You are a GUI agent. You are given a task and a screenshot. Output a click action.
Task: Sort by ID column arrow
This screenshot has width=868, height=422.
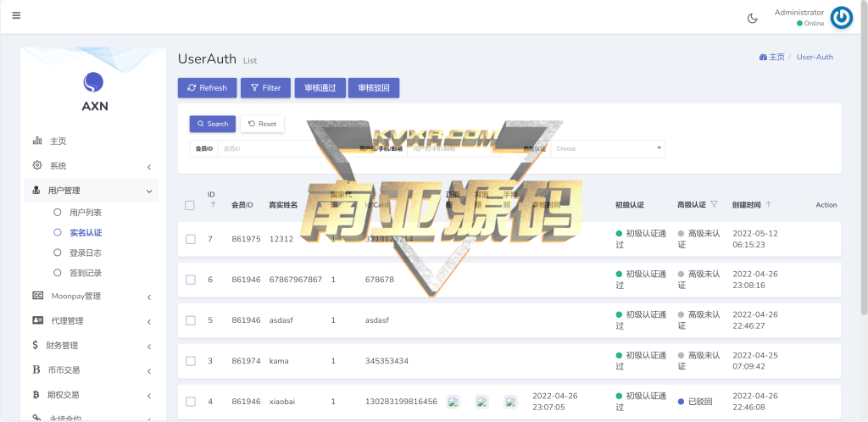[x=213, y=204]
